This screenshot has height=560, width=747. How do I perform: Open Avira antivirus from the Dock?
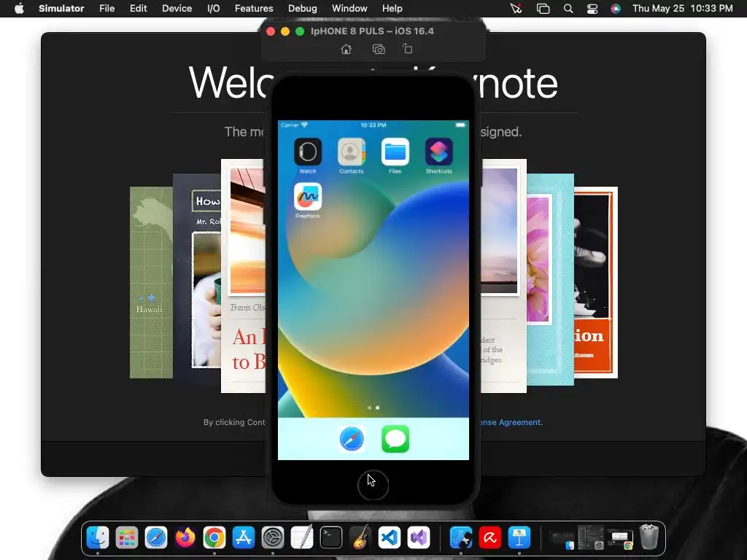point(489,538)
